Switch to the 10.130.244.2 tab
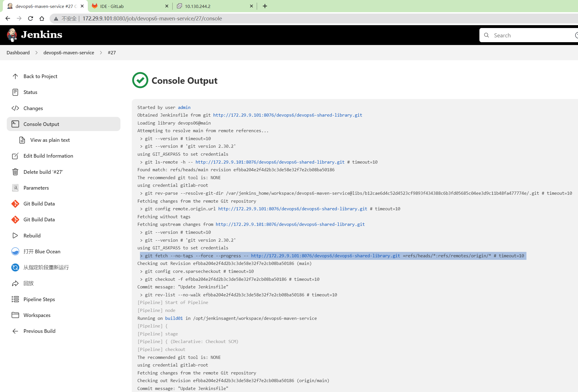 (215, 6)
